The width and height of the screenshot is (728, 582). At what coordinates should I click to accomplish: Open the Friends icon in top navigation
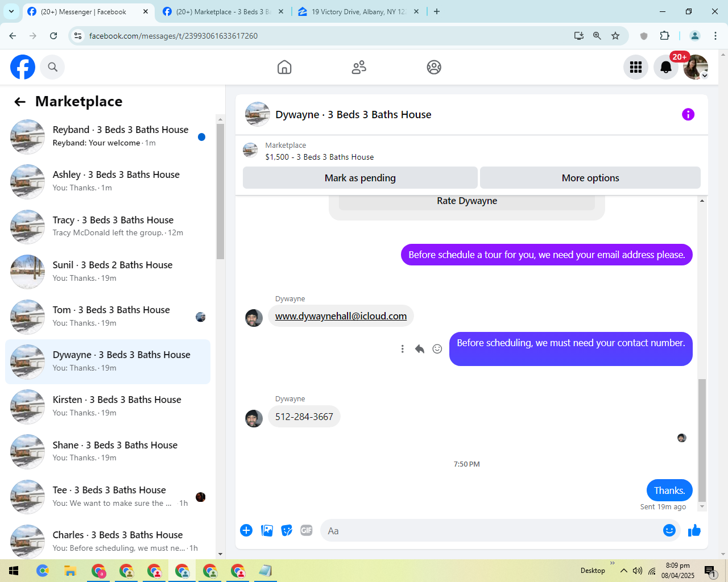click(x=359, y=67)
